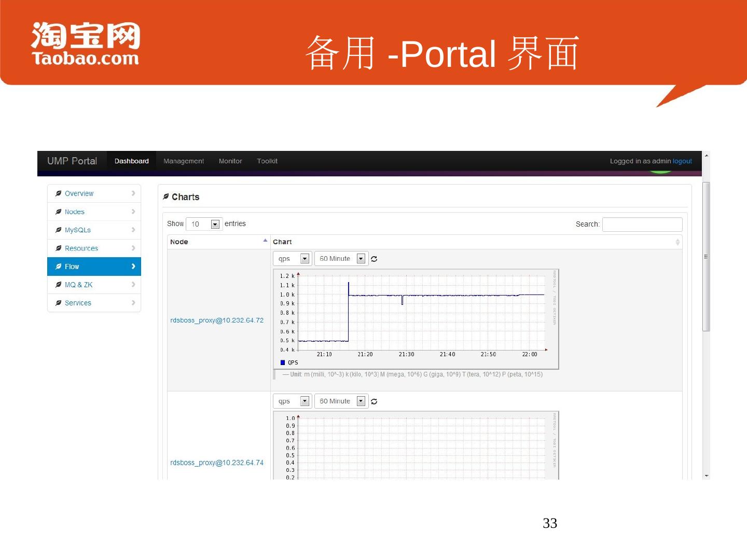This screenshot has height=560, width=747.
Task: Click the chevron arrow on MySQLs row
Action: tap(133, 230)
